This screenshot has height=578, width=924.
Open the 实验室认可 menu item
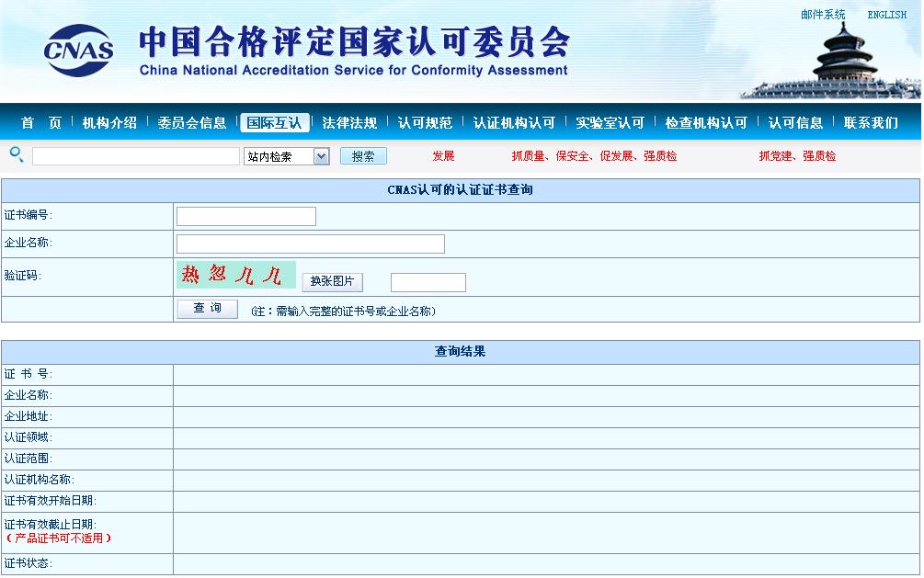click(610, 122)
